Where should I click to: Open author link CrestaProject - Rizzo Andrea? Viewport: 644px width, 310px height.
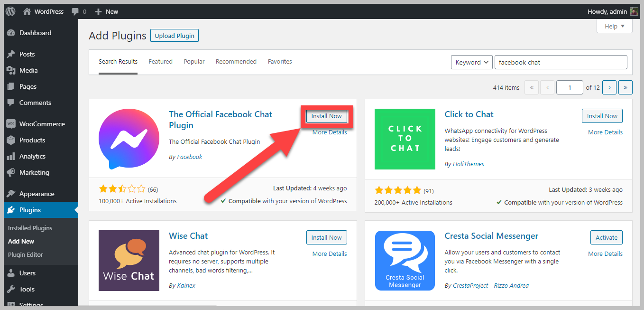[491, 286]
